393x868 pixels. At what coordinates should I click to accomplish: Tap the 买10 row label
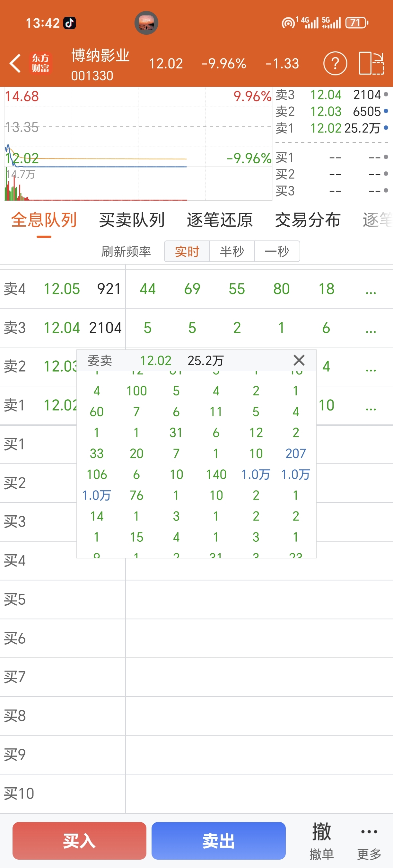pos(19,793)
